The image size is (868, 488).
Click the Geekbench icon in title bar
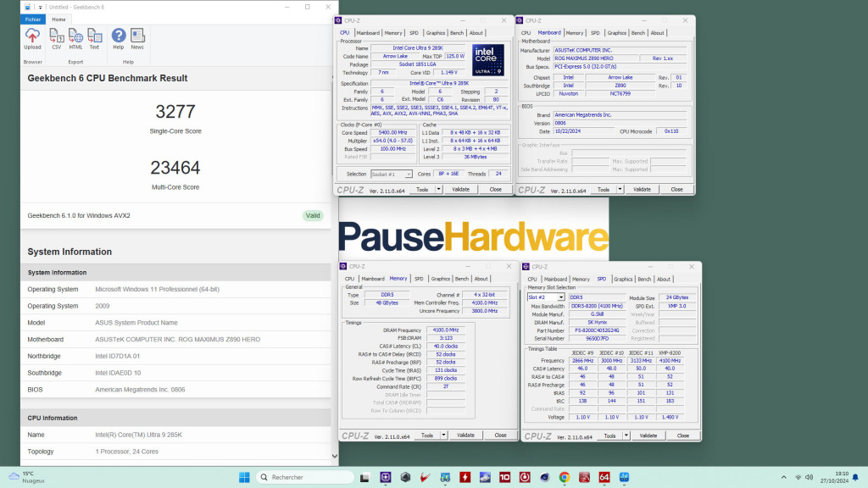27,7
